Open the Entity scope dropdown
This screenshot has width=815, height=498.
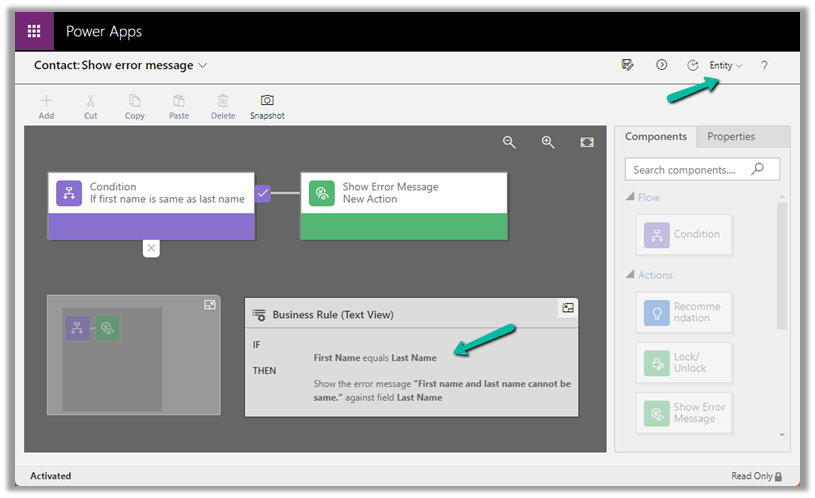(x=726, y=65)
